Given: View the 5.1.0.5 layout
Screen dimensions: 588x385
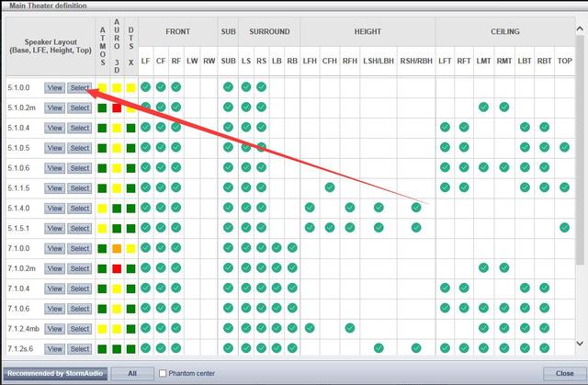Looking at the screenshot, I should coord(55,148).
